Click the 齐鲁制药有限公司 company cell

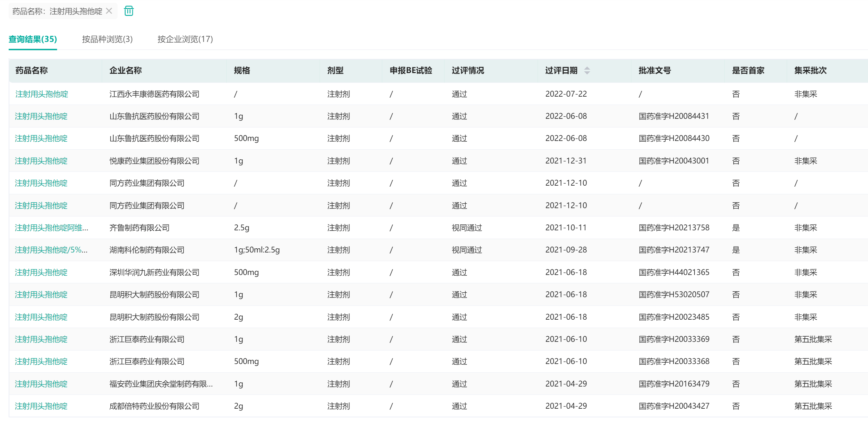click(x=139, y=228)
